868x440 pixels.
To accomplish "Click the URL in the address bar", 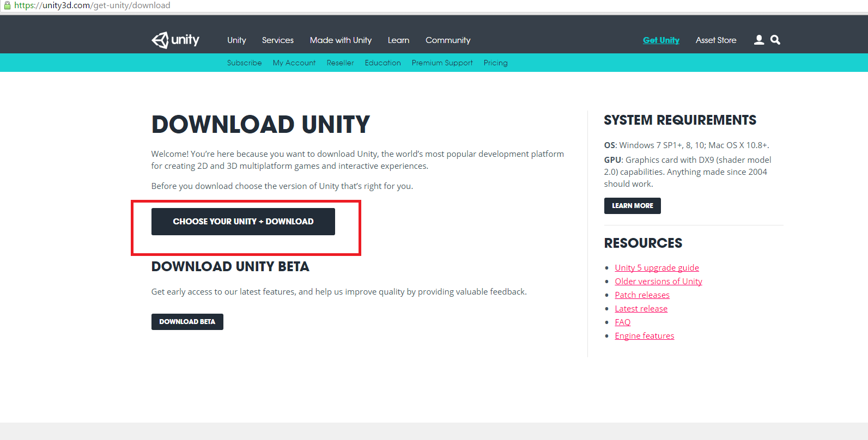I will [x=92, y=5].
